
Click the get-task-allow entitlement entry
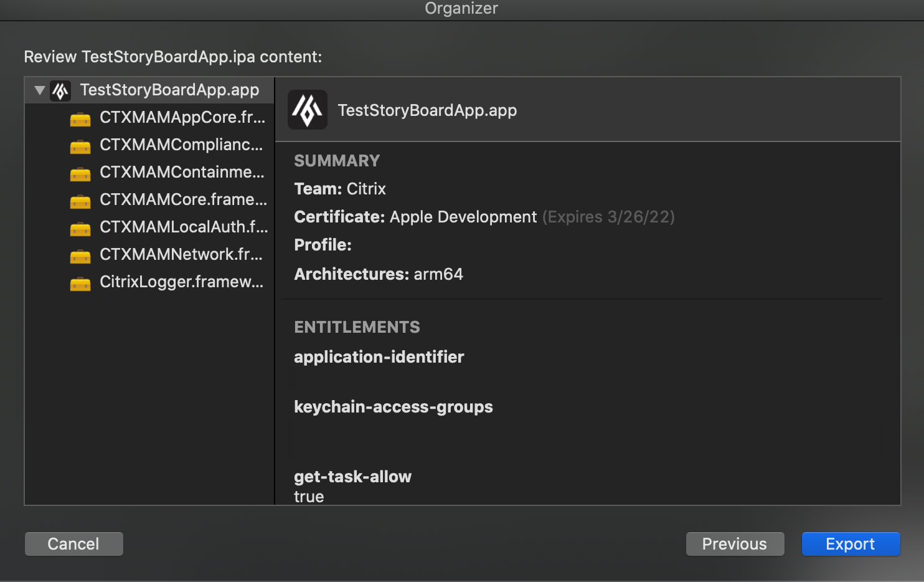click(352, 477)
